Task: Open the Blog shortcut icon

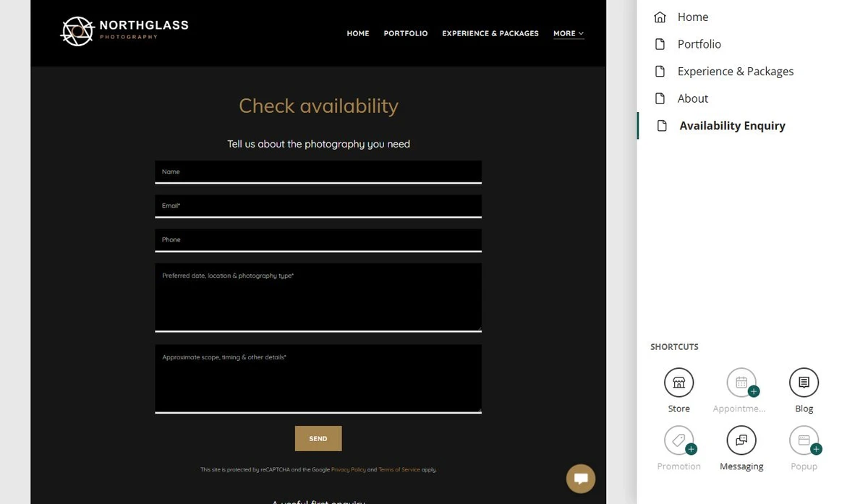Action: pyautogui.click(x=804, y=383)
